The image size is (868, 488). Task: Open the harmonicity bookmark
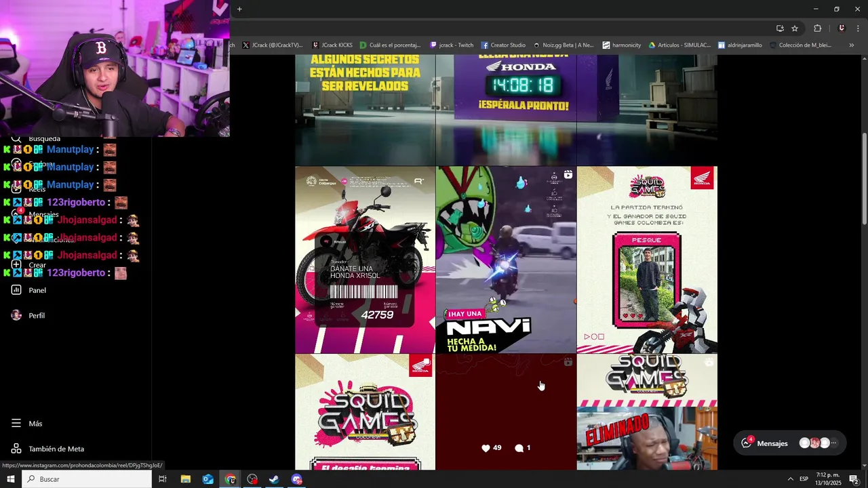point(622,45)
